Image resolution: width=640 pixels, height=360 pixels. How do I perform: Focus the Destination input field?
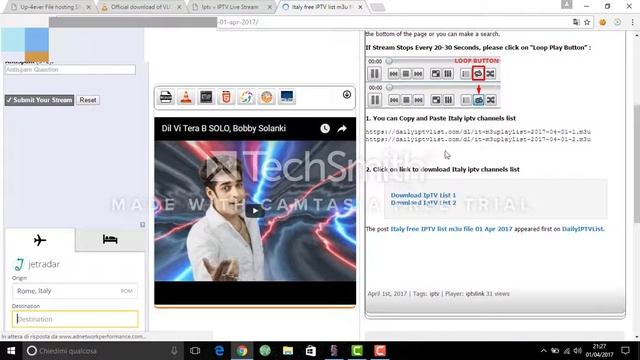tap(75, 319)
